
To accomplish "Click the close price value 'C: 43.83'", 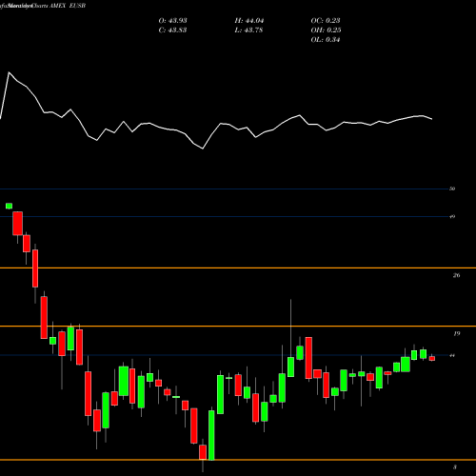I will pos(172,30).
